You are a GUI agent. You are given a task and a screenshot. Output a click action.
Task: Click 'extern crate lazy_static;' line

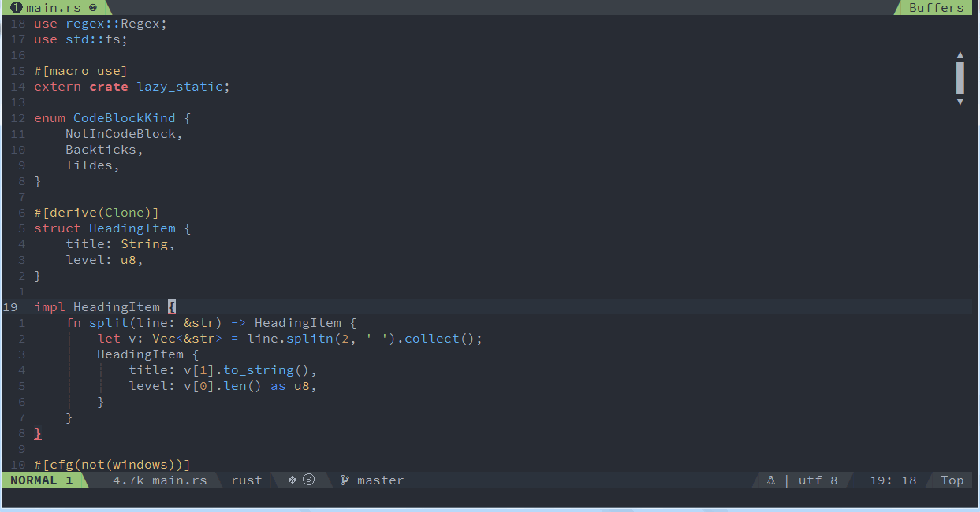[132, 87]
